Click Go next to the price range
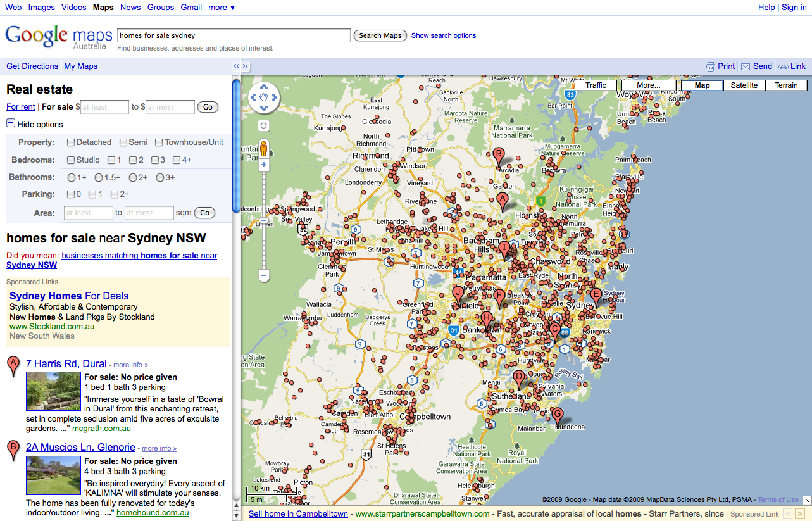This screenshot has width=812, height=521. click(208, 107)
